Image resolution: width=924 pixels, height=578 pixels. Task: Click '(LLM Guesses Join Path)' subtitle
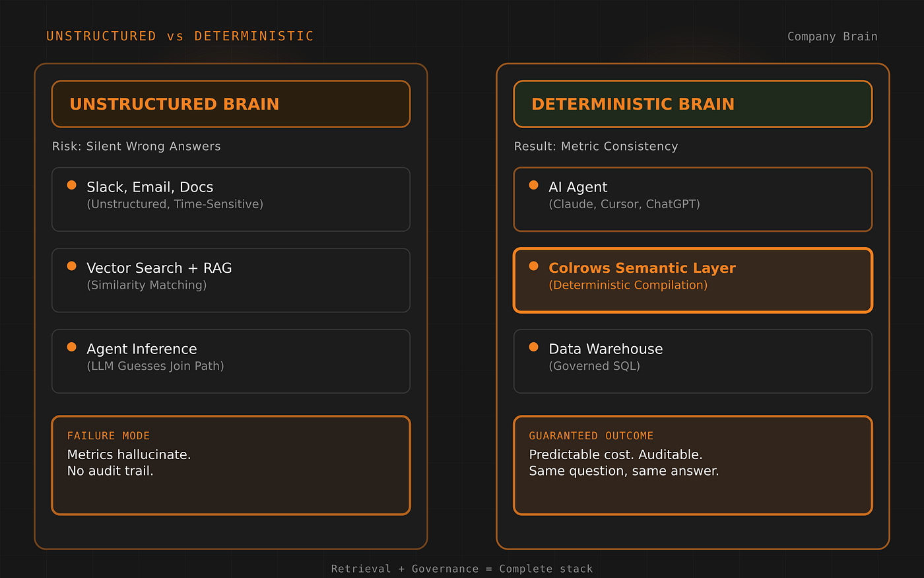(x=156, y=366)
